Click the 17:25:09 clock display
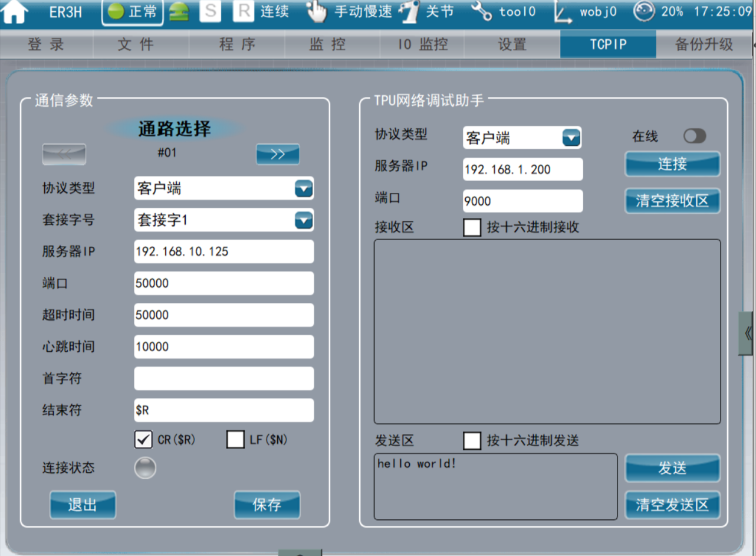756x556 pixels. tap(723, 11)
